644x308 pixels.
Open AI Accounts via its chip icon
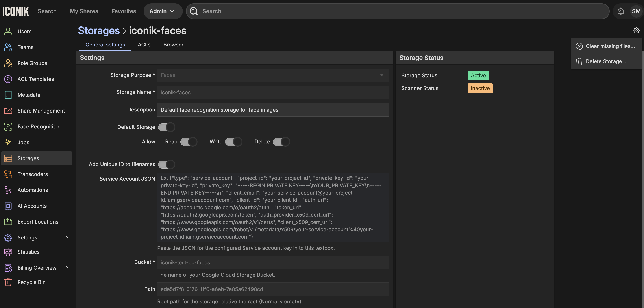[x=8, y=206]
